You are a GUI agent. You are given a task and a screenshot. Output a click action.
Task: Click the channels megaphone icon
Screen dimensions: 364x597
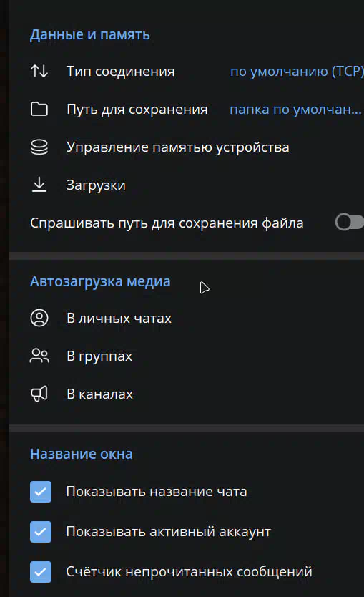pyautogui.click(x=39, y=394)
